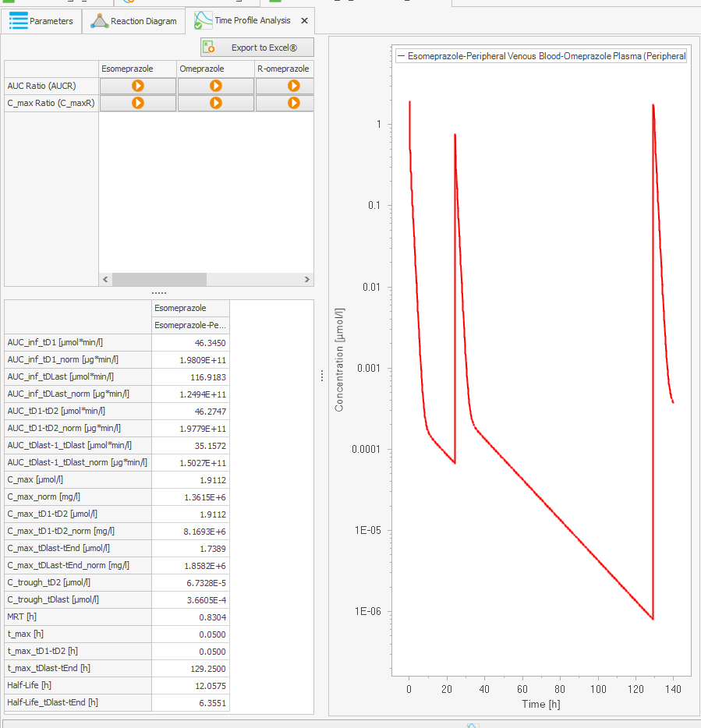The image size is (701, 728).
Task: Select the AUC_tD1-tD2 [µmol*min/l] row label
Action: [77, 412]
